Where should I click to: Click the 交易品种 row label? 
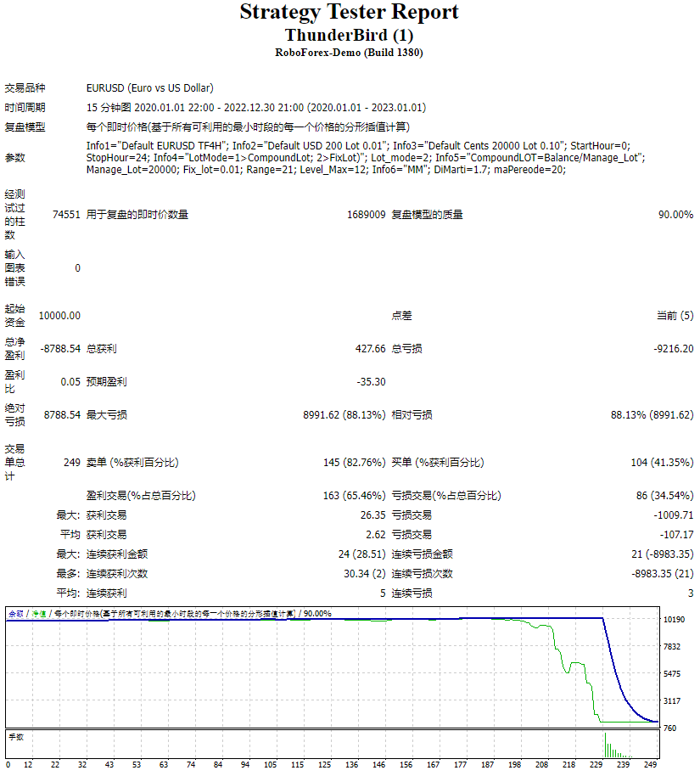click(25, 88)
